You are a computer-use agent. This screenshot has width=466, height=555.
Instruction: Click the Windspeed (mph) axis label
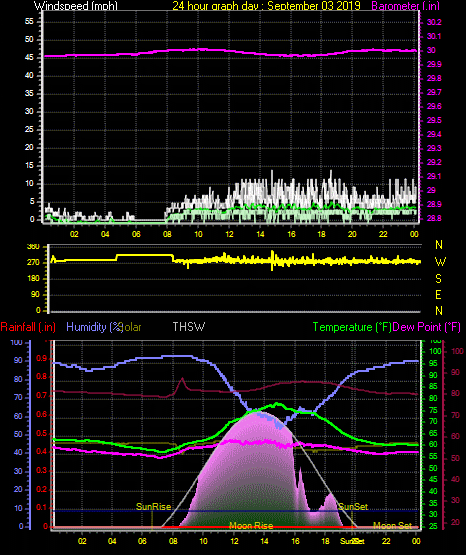point(76,6)
